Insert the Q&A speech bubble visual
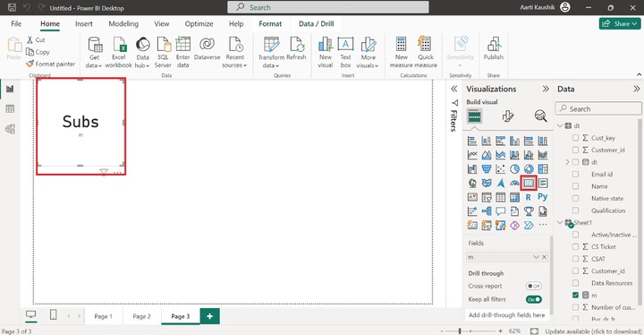Screen dimensions: 644x335 [x=500, y=211]
